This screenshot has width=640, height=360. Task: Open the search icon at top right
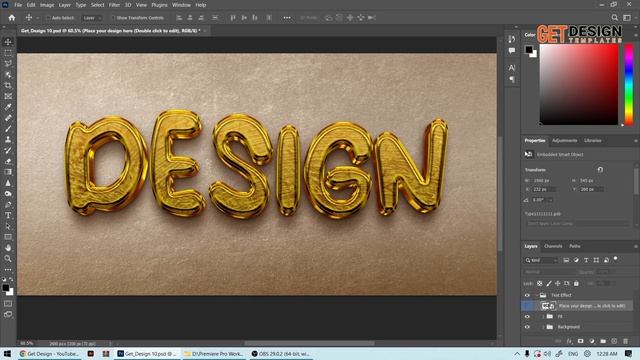click(614, 18)
